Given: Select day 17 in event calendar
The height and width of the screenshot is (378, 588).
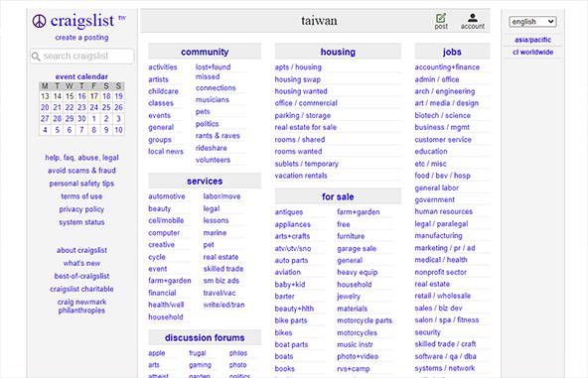Looking at the screenshot, I should pyautogui.click(x=94, y=96).
